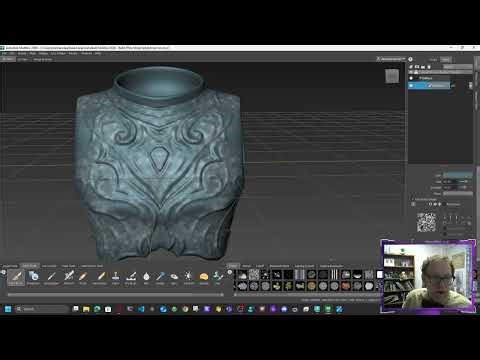The height and width of the screenshot is (360, 480).
Task: Switch the Layers panel to Paint mode
Action: [446, 59]
